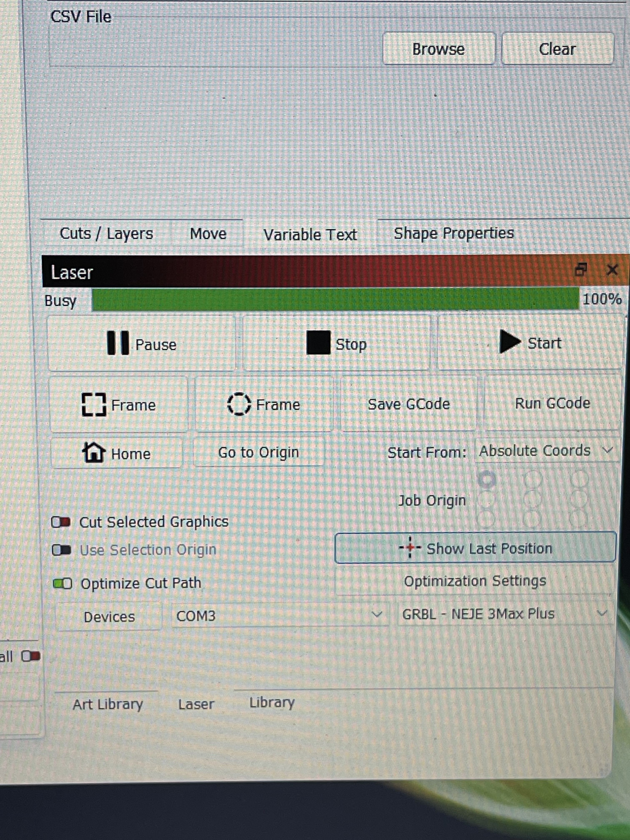
Task: Toggle the switch next to 'all'
Action: click(31, 656)
